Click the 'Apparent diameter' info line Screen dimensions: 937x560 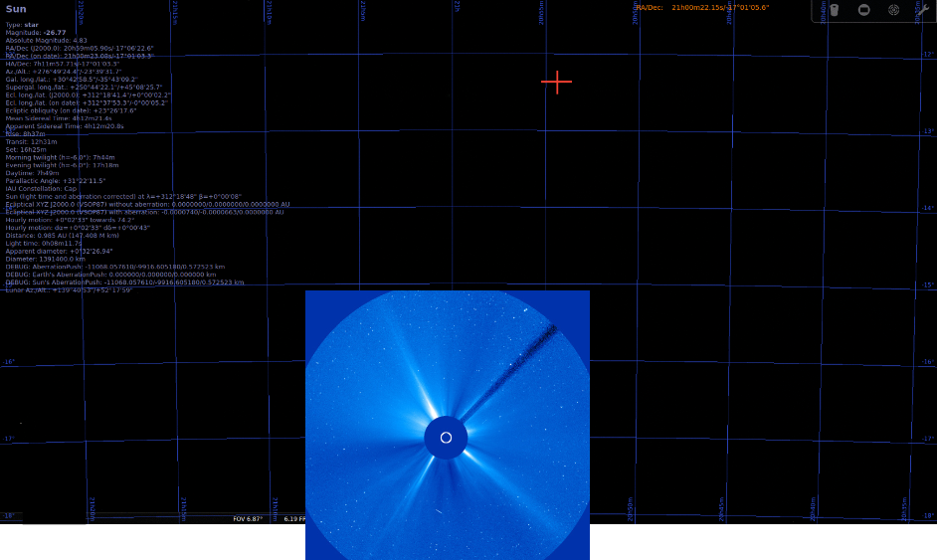(x=59, y=251)
